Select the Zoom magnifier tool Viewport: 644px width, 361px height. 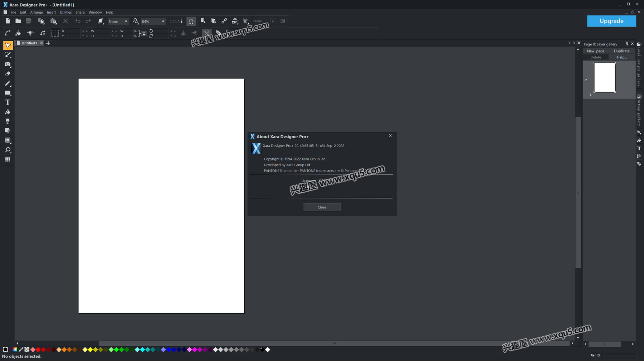pos(8,150)
